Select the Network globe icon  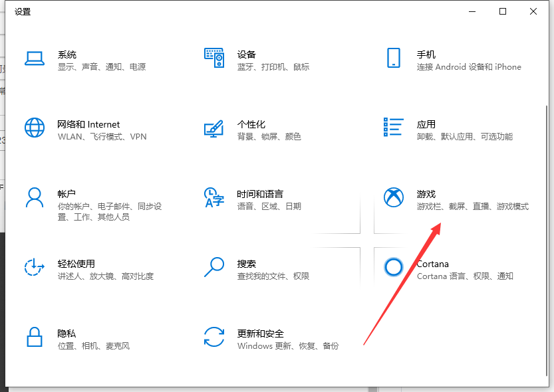(35, 128)
